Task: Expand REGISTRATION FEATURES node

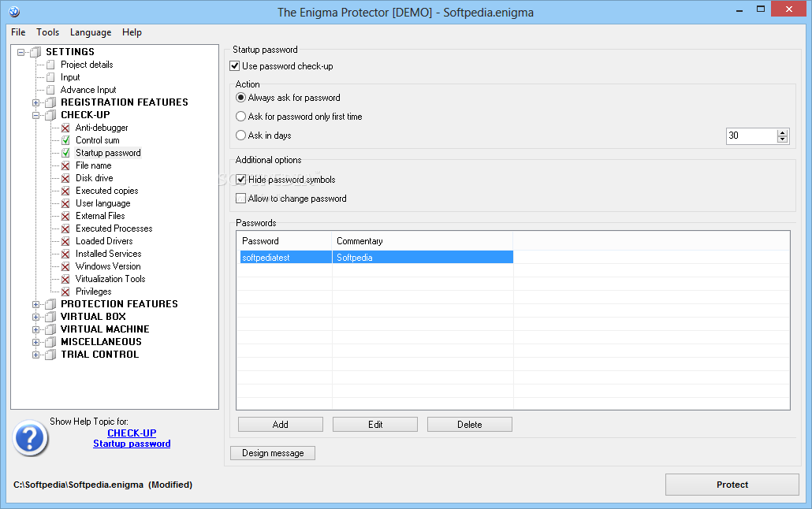Action: pos(35,102)
